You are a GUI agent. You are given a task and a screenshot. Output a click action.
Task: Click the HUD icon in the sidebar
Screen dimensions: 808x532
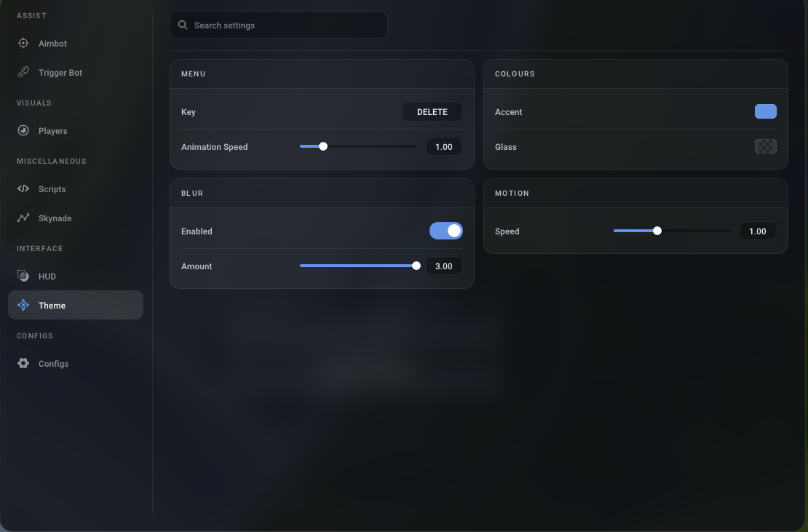point(23,276)
